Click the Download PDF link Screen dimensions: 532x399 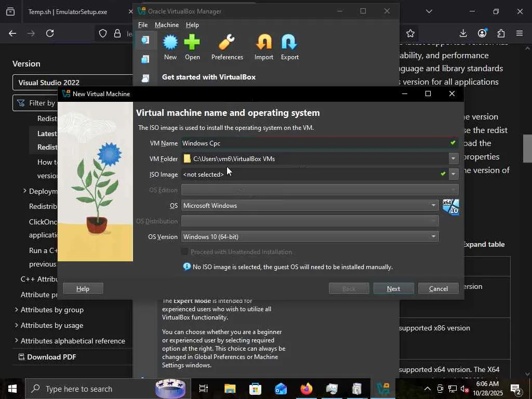coord(47,357)
